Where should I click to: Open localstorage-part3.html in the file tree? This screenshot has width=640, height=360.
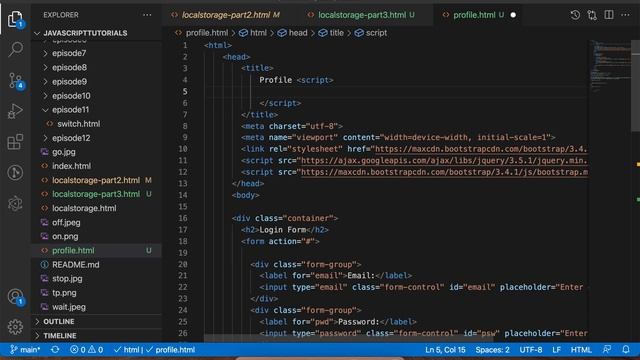(x=96, y=194)
